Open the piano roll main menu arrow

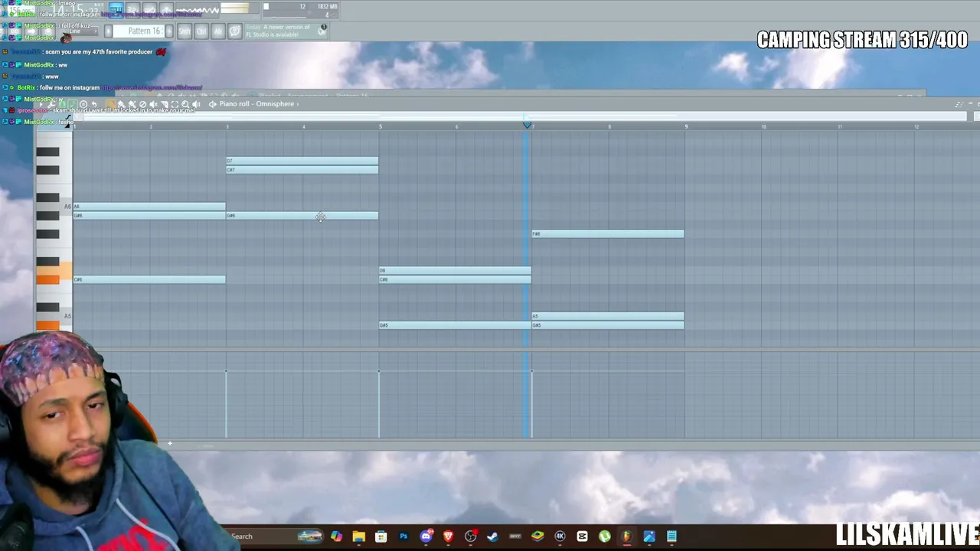[42, 104]
